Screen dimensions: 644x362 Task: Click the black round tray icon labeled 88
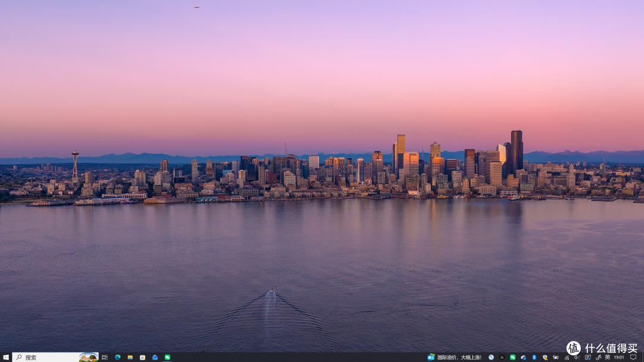[502, 357]
